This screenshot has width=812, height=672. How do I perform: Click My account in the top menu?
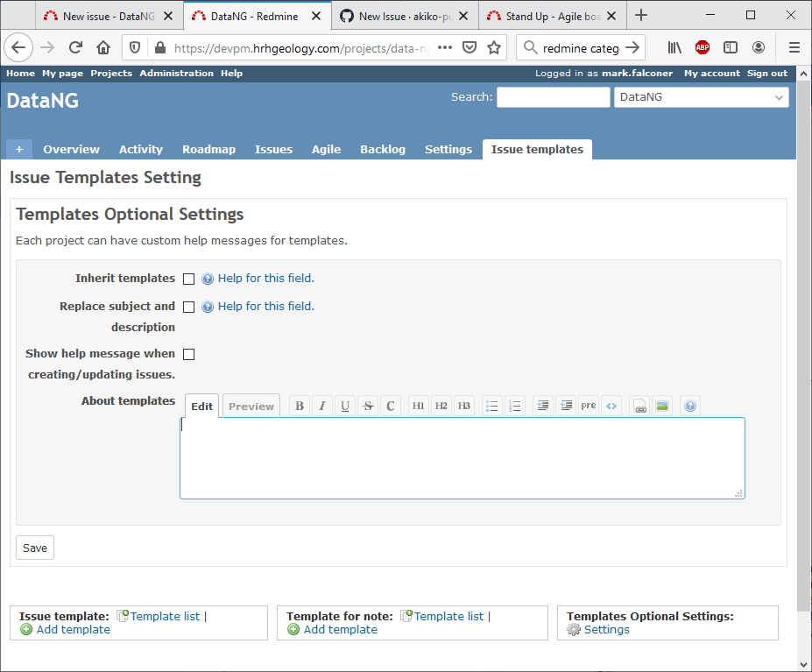coord(711,73)
